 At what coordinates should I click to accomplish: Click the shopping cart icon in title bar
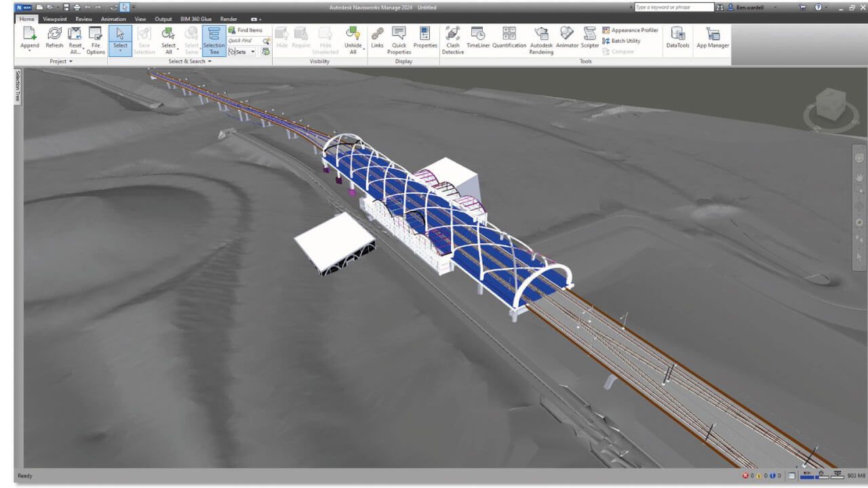click(802, 7)
